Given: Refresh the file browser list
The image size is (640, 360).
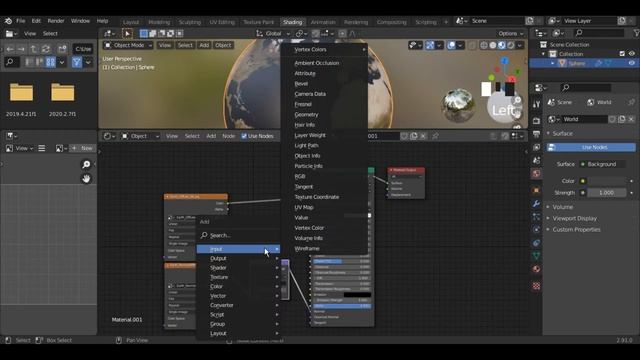Looking at the screenshot, I should point(46,49).
